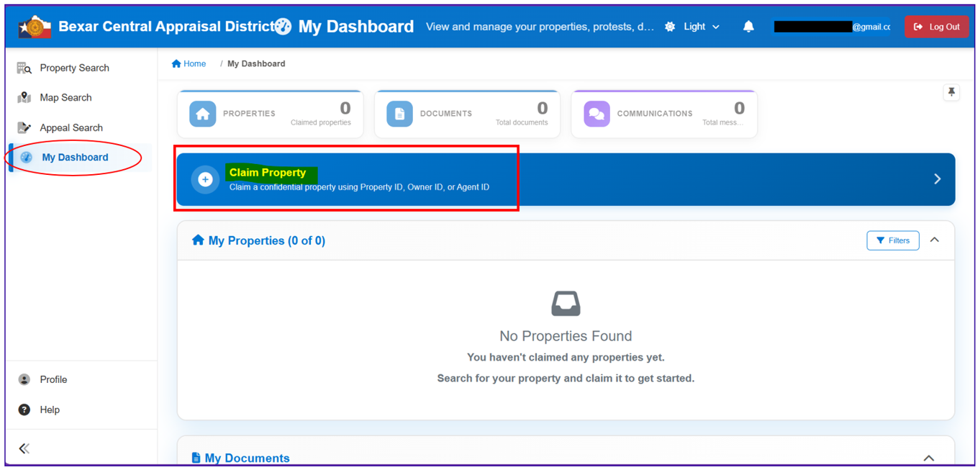Click the plus icon in the Claim Property banner

click(205, 179)
